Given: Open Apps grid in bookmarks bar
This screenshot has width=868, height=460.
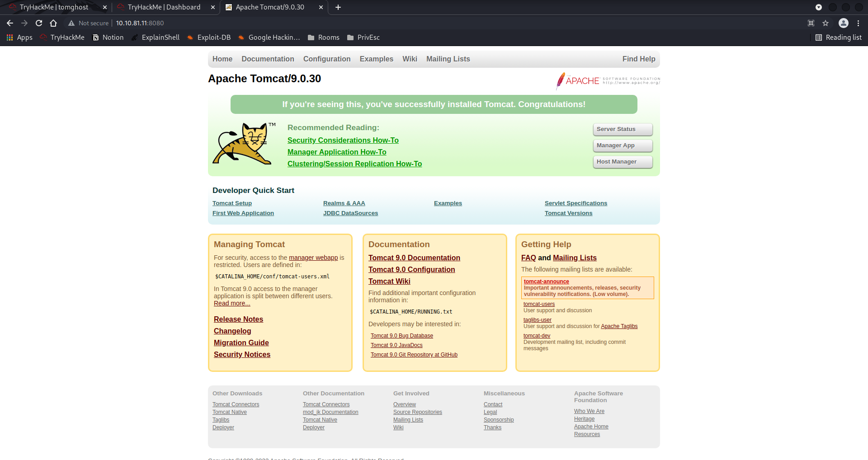Looking at the screenshot, I should pos(19,38).
